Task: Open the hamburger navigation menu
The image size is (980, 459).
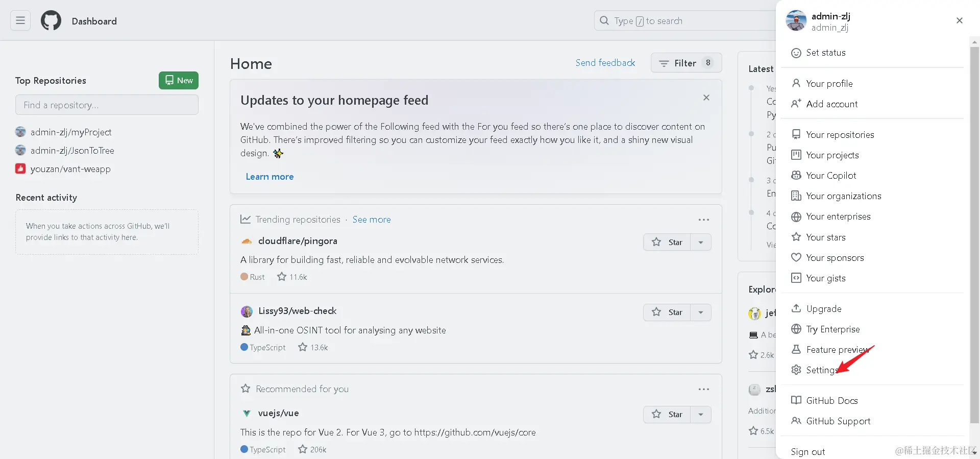Action: point(20,21)
